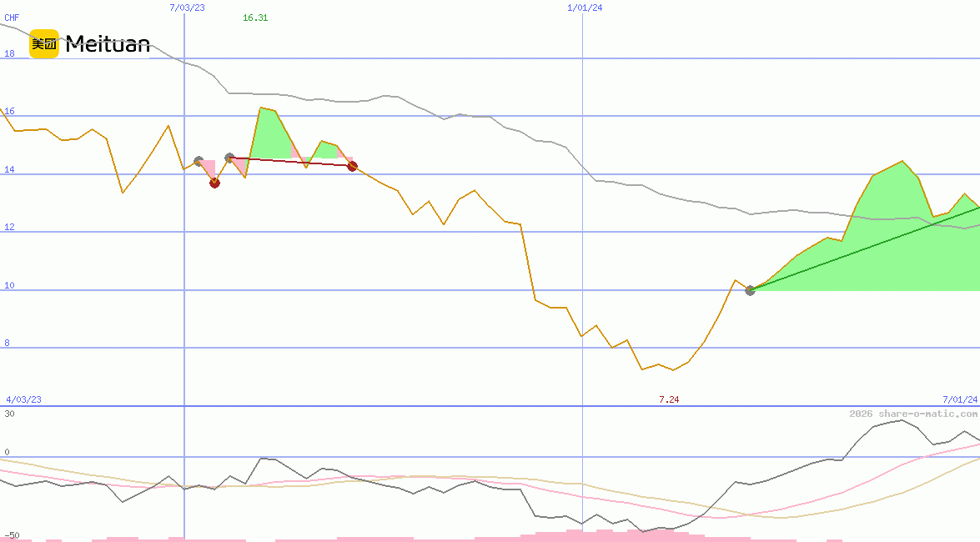This screenshot has height=542, width=980.
Task: Click the 4/03/23 start date label
Action: (23, 399)
